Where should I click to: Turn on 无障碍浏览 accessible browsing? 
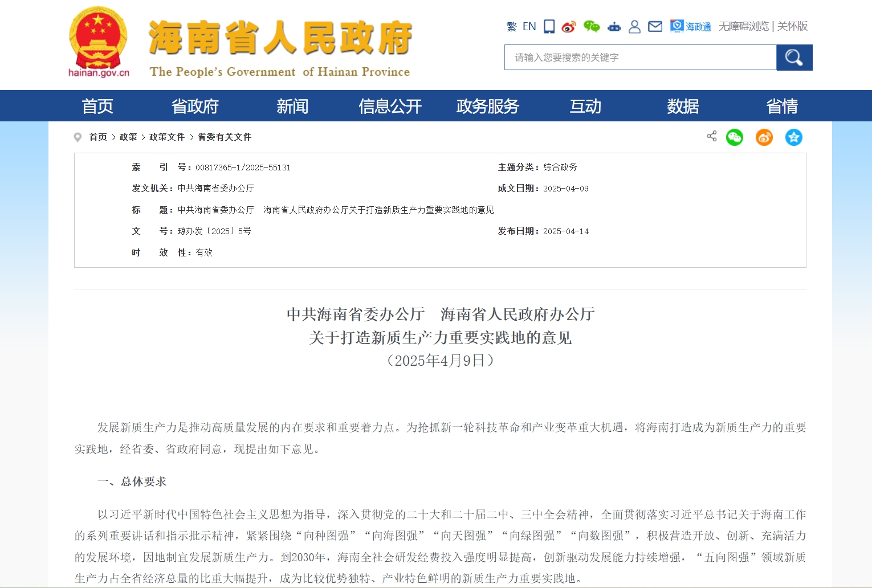pyautogui.click(x=743, y=26)
